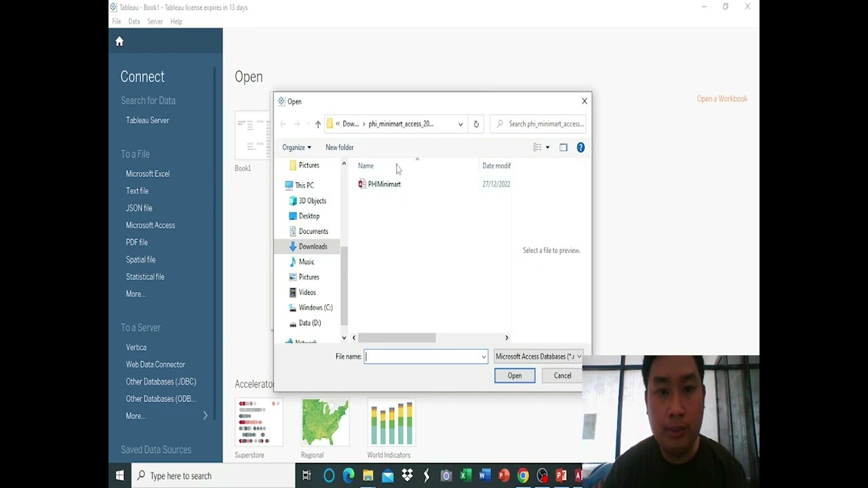
Task: Connect to a Microsoft Excel file
Action: (147, 174)
